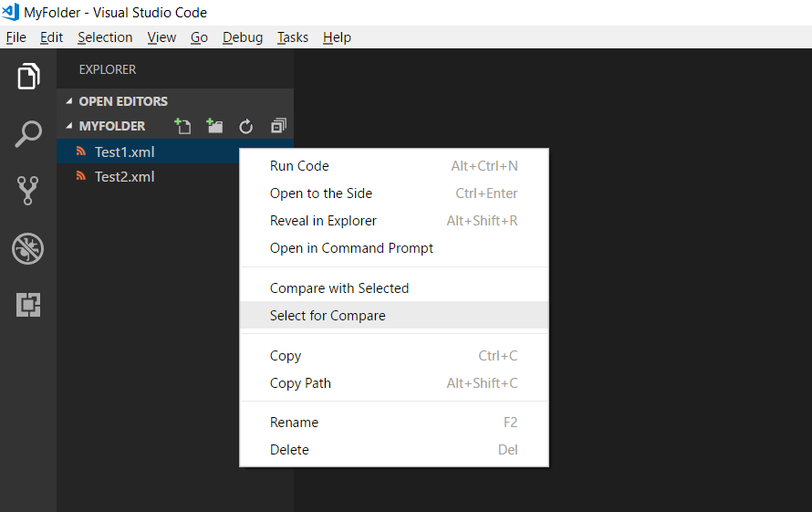Choose Select for Compare

tap(328, 316)
